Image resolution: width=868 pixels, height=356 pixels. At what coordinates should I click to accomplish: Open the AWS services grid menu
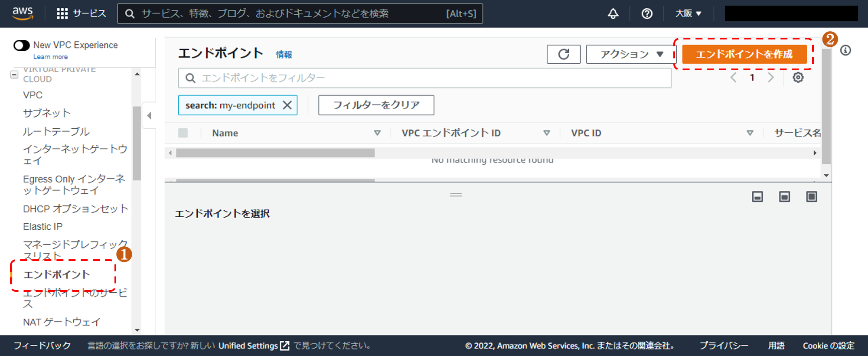coord(62,14)
